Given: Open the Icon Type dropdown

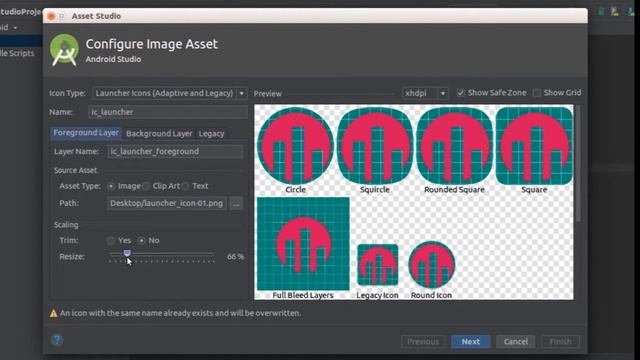Looking at the screenshot, I should [169, 93].
